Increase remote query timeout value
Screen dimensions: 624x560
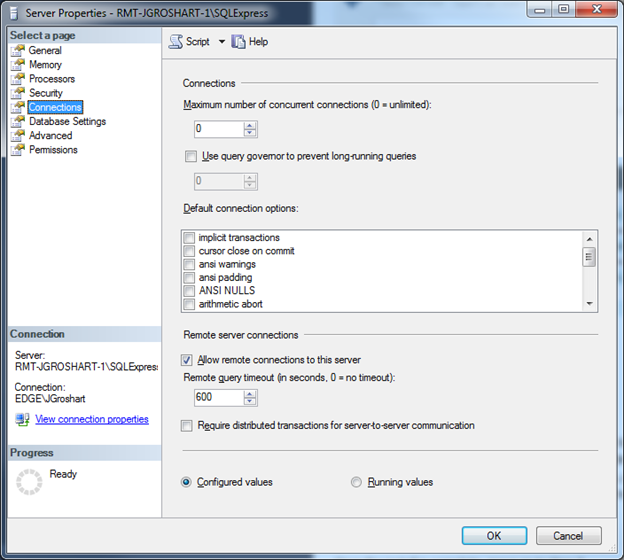(250, 394)
